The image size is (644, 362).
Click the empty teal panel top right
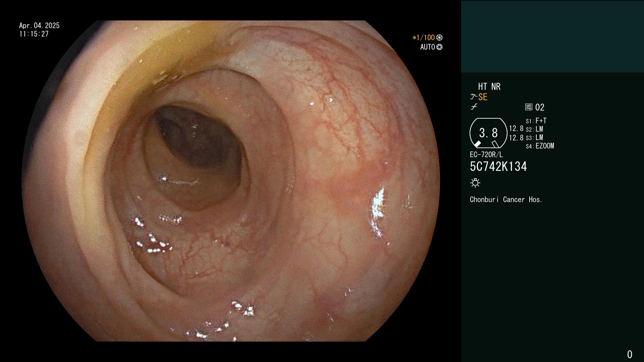click(x=552, y=37)
